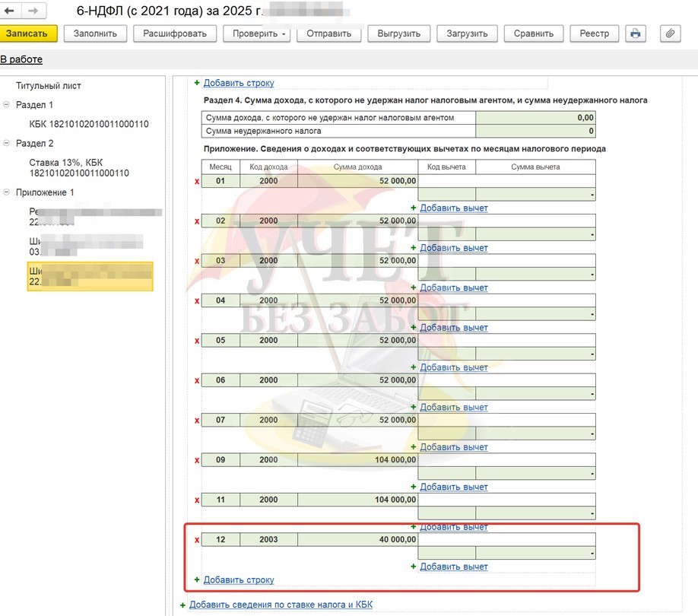
Task: Collapse the Приложение 1 tree node
Action: coord(7,192)
